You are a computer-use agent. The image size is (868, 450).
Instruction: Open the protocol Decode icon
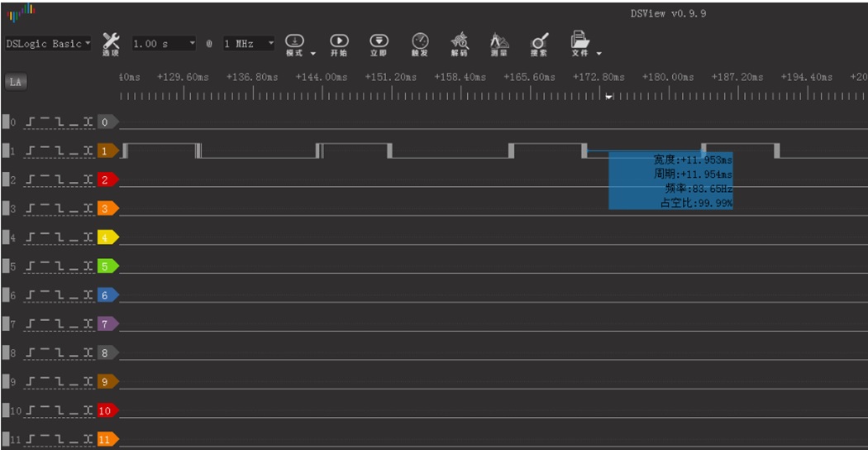[x=460, y=43]
